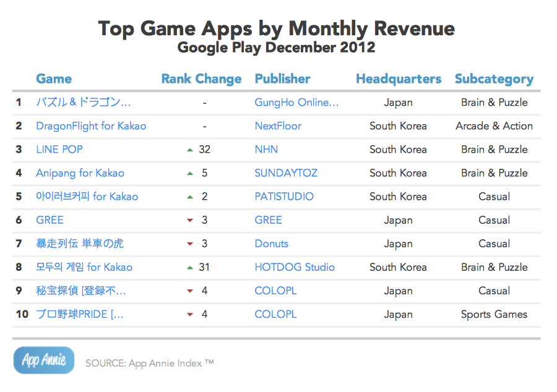Open the Donuts publisher link
The height and width of the screenshot is (392, 557).
tap(272, 244)
